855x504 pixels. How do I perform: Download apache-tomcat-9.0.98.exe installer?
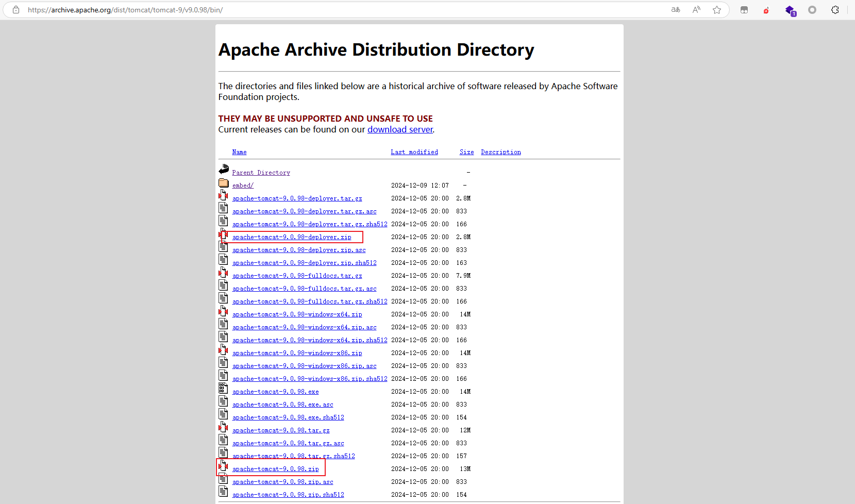(x=275, y=392)
